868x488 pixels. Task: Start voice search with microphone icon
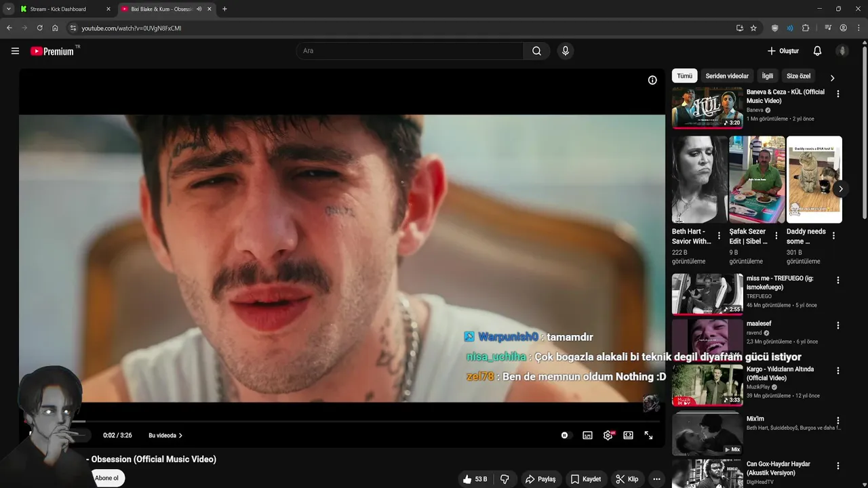[x=565, y=51]
